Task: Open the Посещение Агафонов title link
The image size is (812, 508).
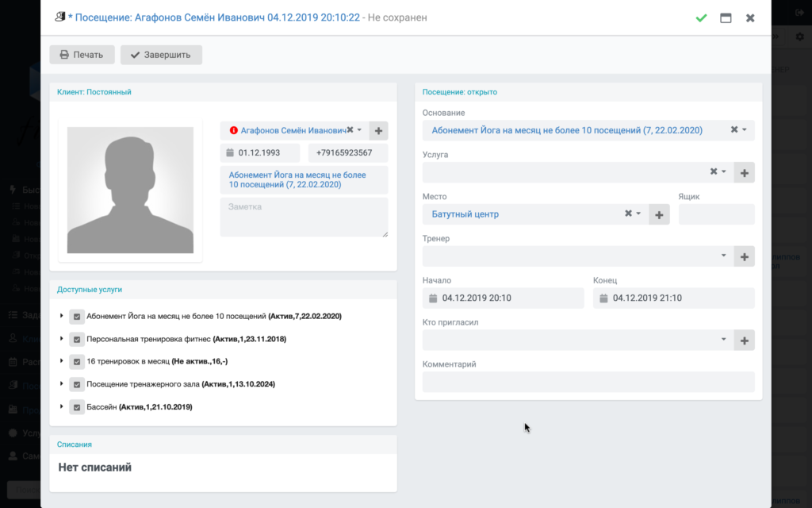Action: (x=217, y=17)
